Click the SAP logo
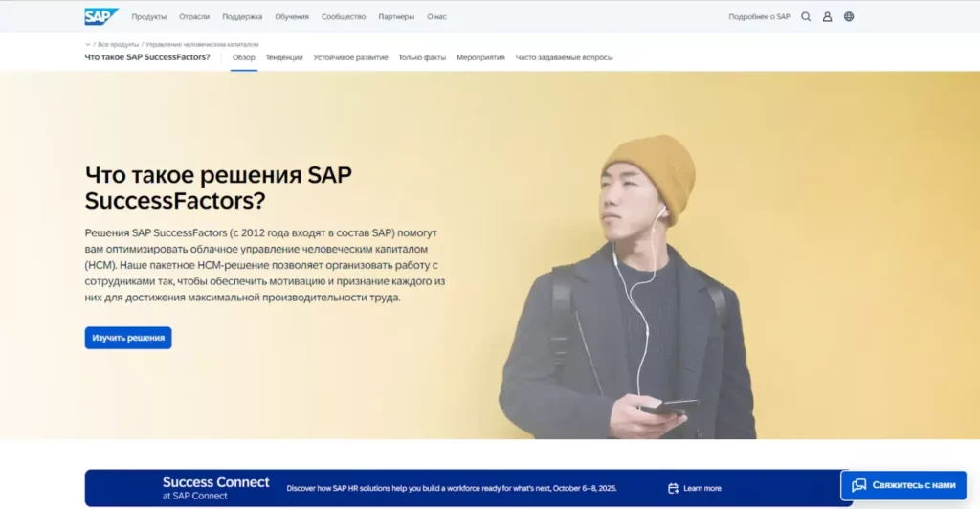This screenshot has height=509, width=980. 100,16
